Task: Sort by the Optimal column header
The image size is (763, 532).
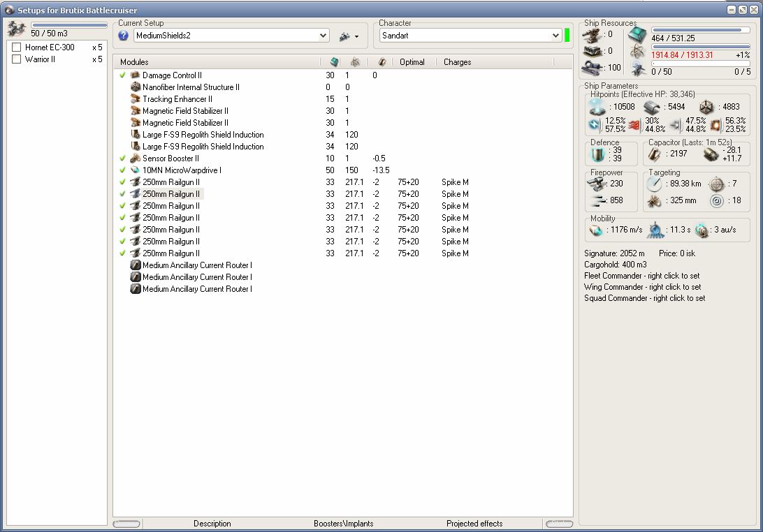Action: (x=412, y=61)
